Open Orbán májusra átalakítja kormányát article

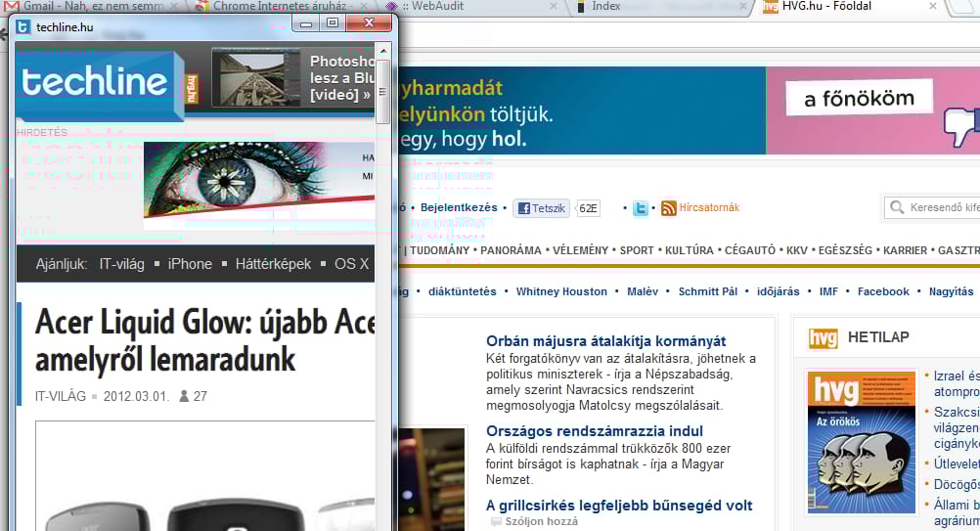point(605,341)
